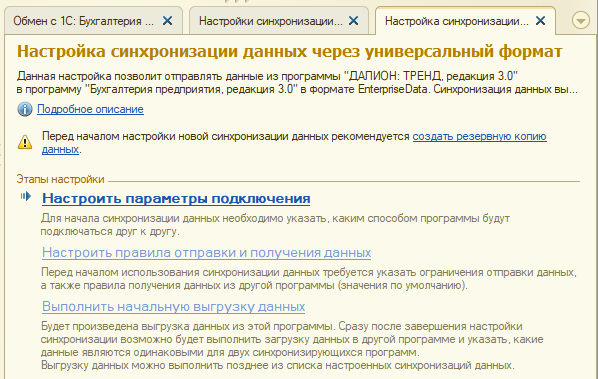Switch to the Обмен с 1С: Бухгалтерия tab
The image size is (598, 379).
84,21
